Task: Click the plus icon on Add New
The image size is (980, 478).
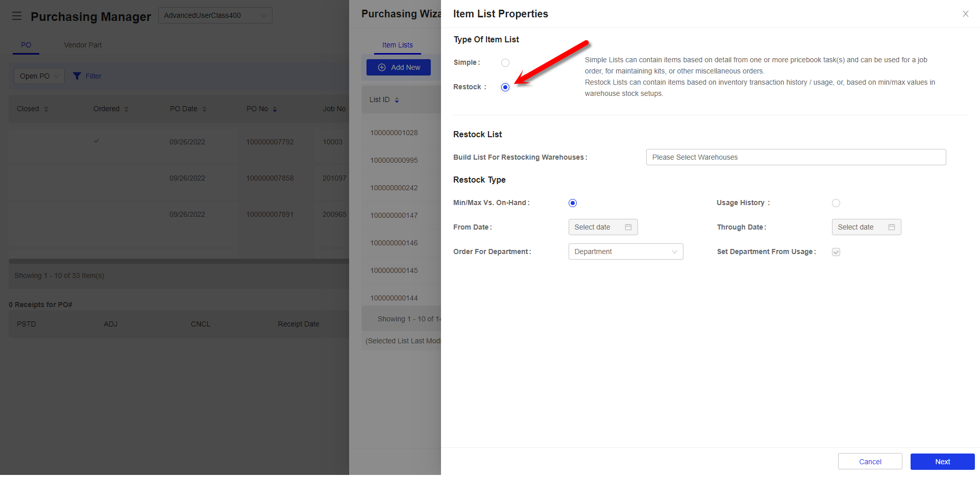Action: 382,67
